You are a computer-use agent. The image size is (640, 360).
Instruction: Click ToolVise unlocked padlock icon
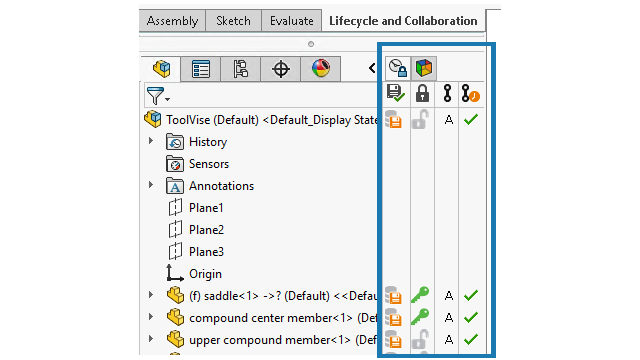pyautogui.click(x=420, y=119)
